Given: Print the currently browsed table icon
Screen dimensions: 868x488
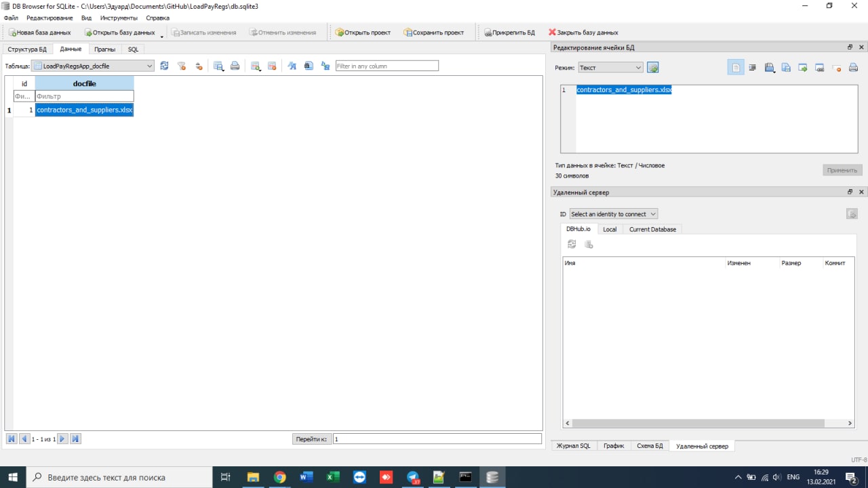Looking at the screenshot, I should coord(235,66).
